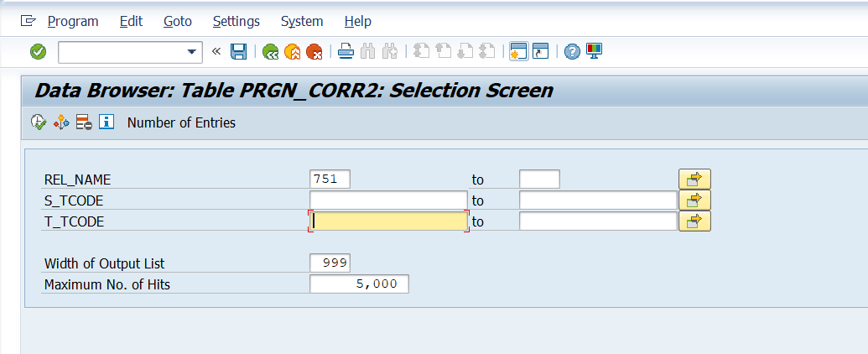868x354 pixels.
Task: Click the Print icon
Action: tap(346, 51)
